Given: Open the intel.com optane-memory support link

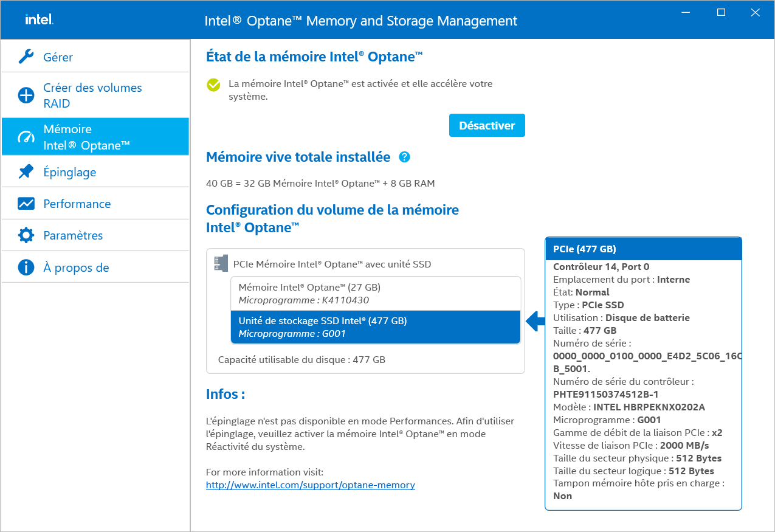Looking at the screenshot, I should (x=310, y=485).
